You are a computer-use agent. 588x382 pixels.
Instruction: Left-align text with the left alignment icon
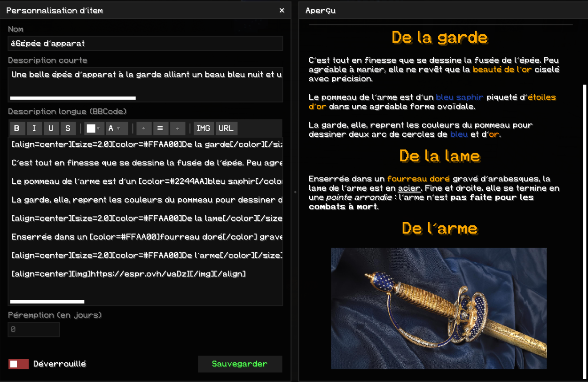pyautogui.click(x=144, y=128)
